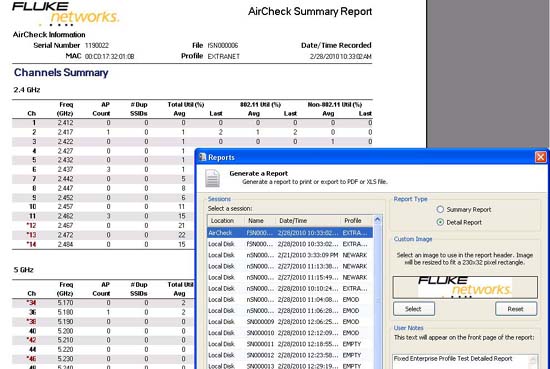Click the Serial Number value 1190022

(x=97, y=46)
